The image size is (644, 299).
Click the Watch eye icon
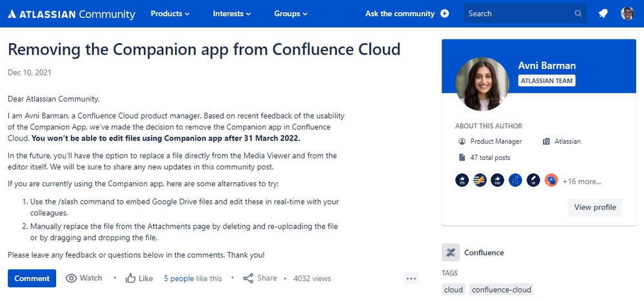pyautogui.click(x=71, y=278)
